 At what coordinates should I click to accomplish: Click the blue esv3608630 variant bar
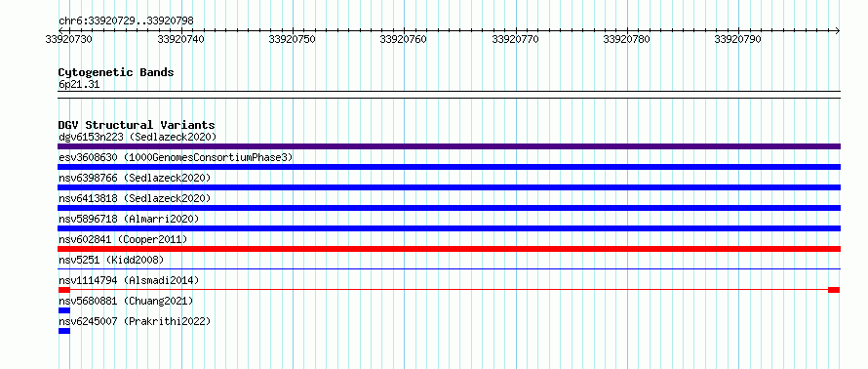(x=449, y=167)
